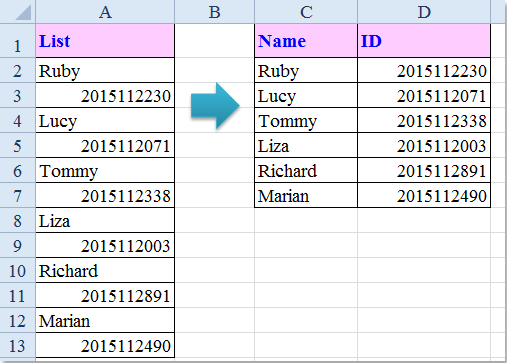Click cell A2 containing Ruby
Viewport: 507px width, 363px height.
click(105, 70)
